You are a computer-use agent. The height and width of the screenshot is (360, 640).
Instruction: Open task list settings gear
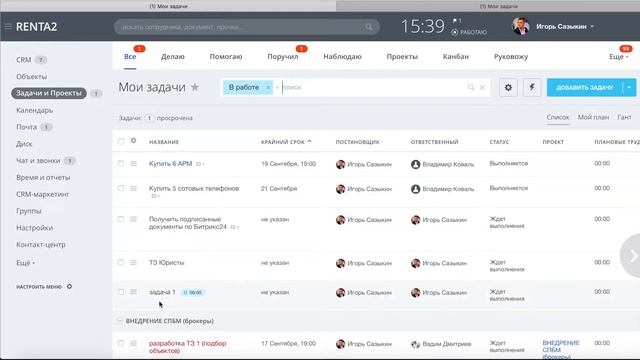508,87
